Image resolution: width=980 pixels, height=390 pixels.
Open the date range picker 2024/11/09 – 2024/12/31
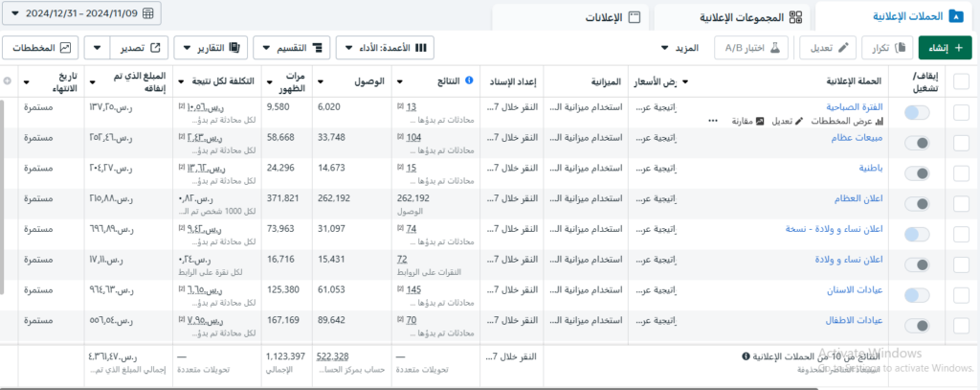point(82,13)
